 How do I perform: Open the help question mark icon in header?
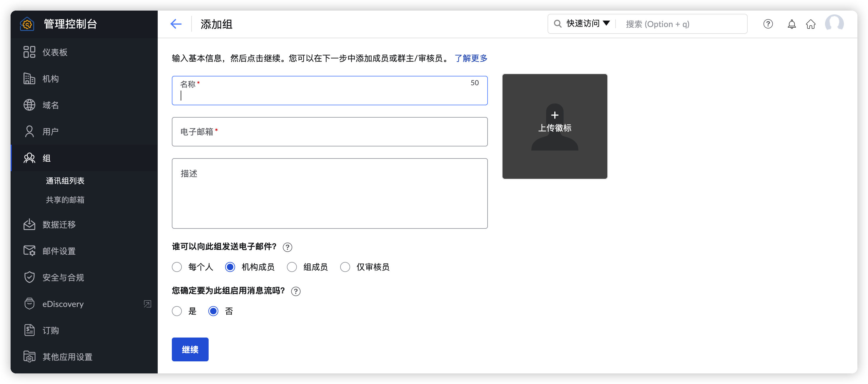tap(768, 24)
